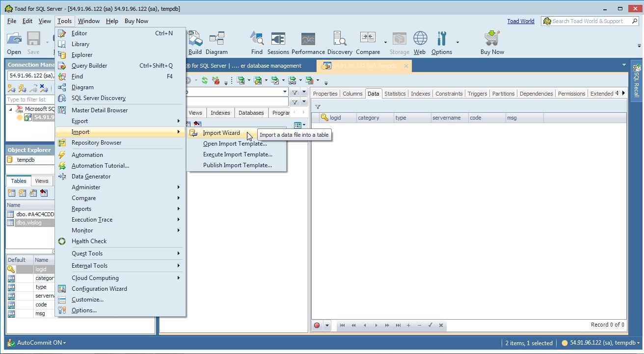
Task: Click the Repository Browser menu icon
Action: pyautogui.click(x=62, y=143)
